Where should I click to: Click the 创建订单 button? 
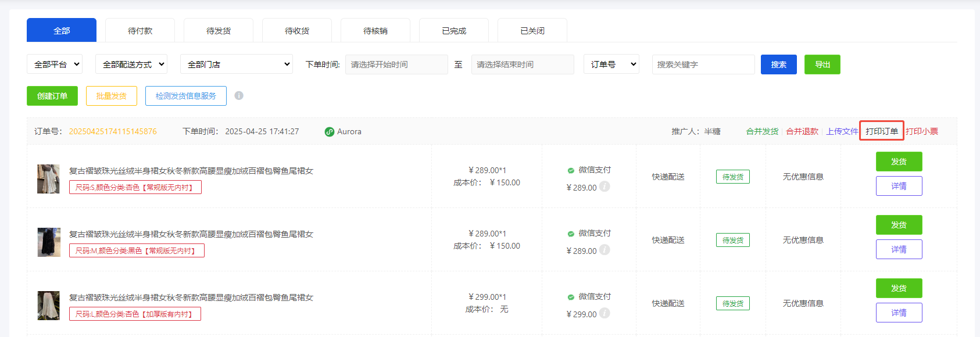click(x=52, y=96)
